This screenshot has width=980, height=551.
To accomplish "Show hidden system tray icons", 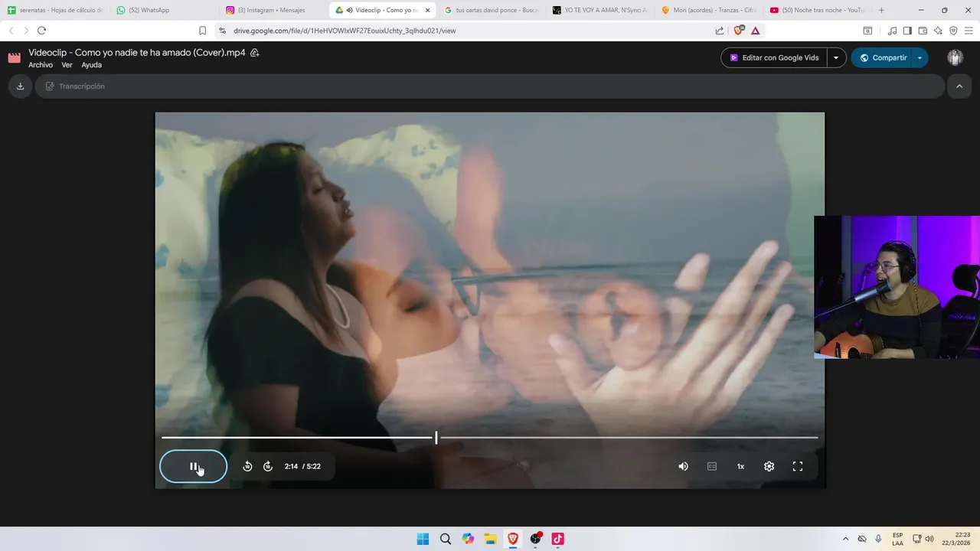I will pyautogui.click(x=845, y=539).
